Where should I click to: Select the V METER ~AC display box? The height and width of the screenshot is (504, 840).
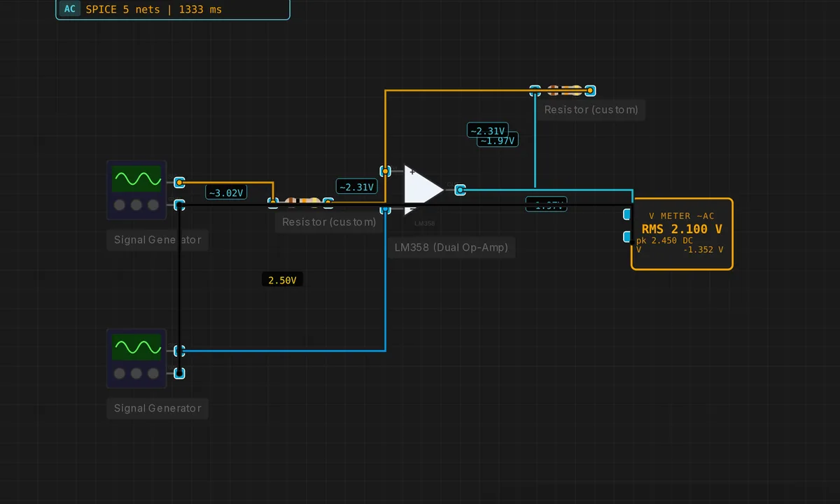(682, 234)
